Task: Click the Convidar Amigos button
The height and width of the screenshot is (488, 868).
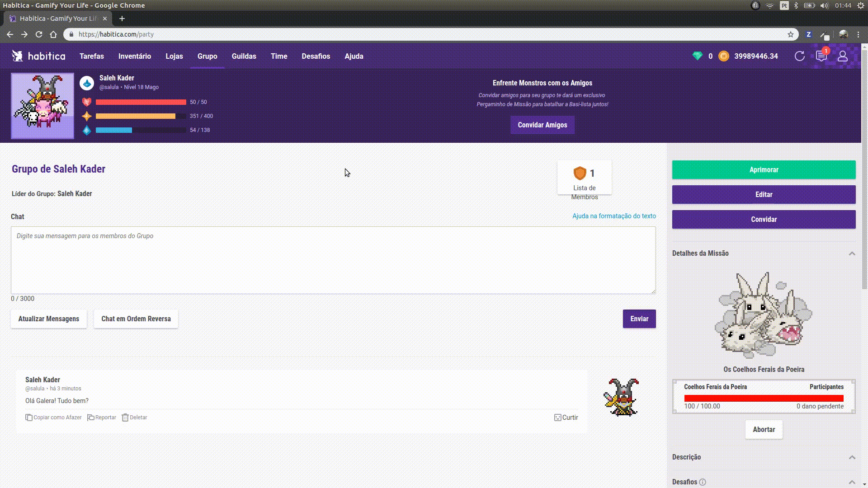Action: coord(542,125)
